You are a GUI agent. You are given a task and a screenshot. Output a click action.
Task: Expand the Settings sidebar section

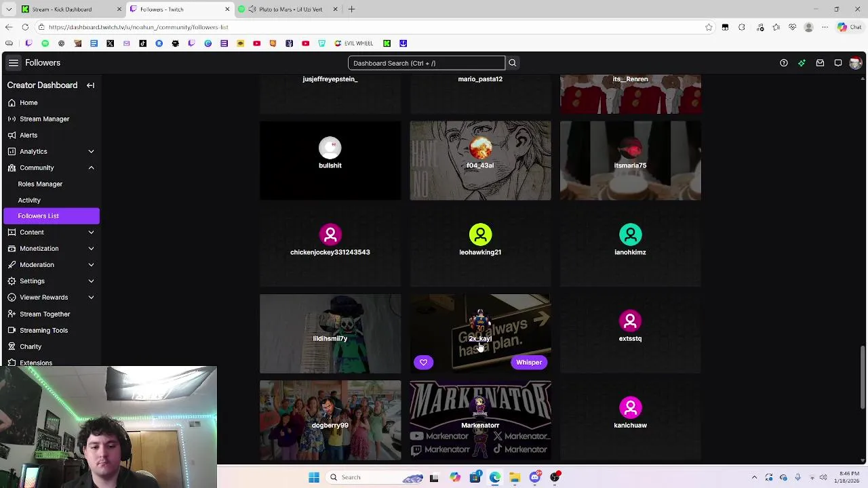click(x=91, y=281)
